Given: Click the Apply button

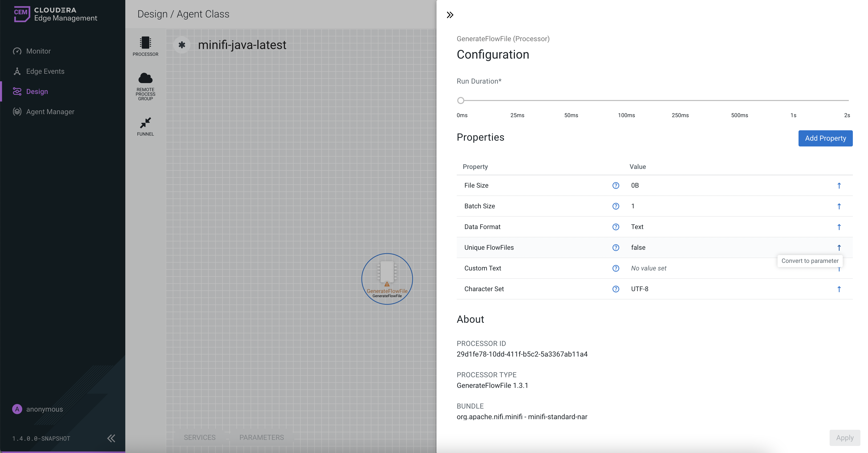Looking at the screenshot, I should coord(845,438).
